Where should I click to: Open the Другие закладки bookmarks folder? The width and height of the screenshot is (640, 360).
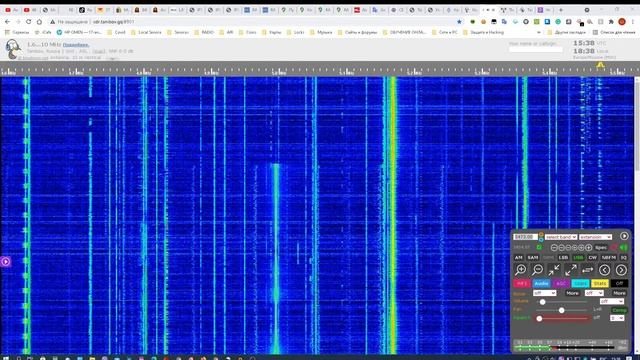[567, 32]
